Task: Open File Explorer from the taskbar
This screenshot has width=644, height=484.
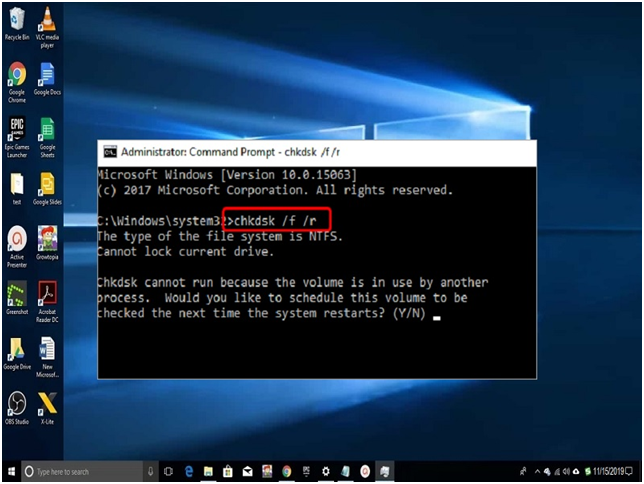Action: pos(208,471)
